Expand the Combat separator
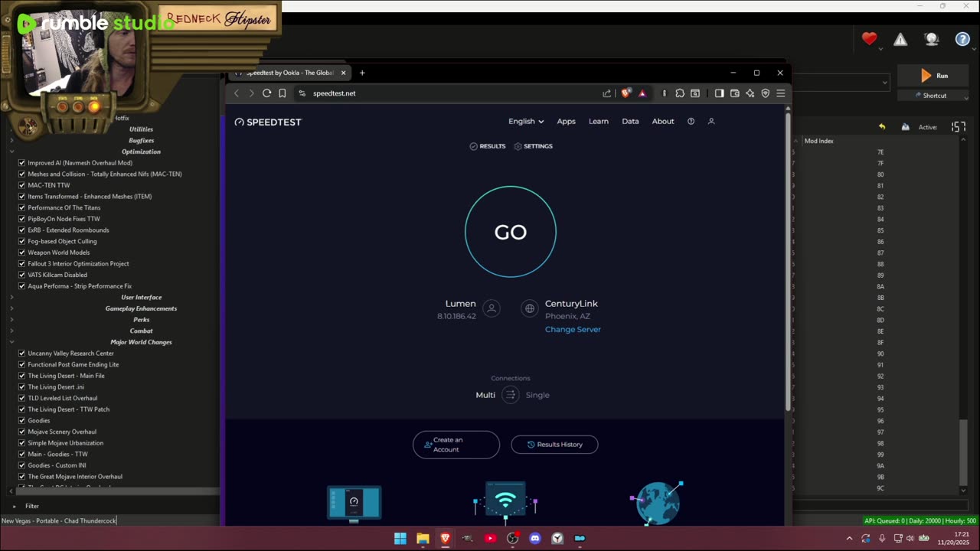The image size is (980, 551). [x=11, y=331]
